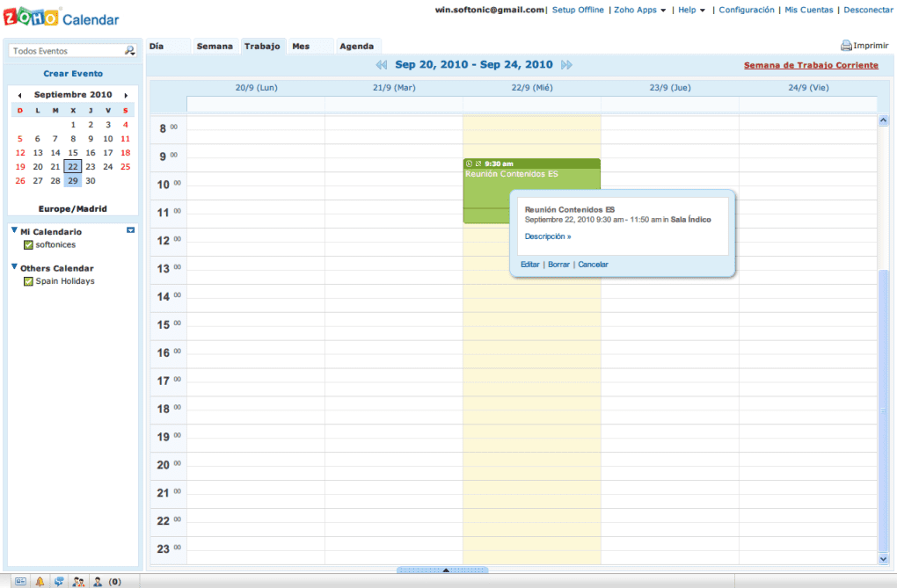Open Configuración settings link
This screenshot has width=897, height=588.
tap(747, 10)
